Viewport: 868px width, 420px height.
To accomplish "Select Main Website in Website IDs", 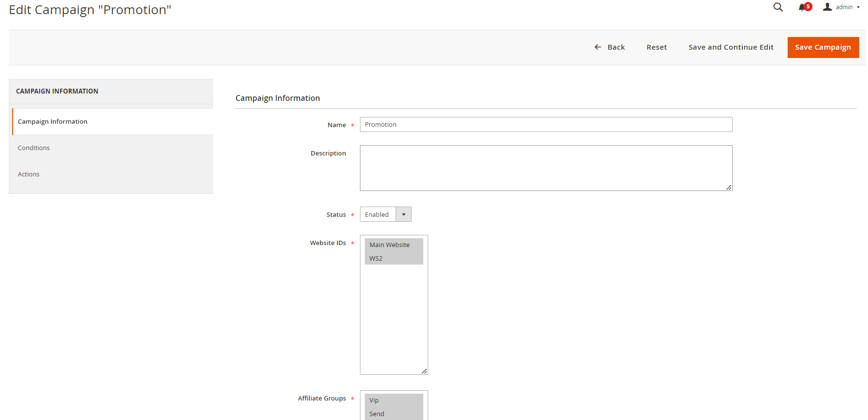I will tap(390, 245).
